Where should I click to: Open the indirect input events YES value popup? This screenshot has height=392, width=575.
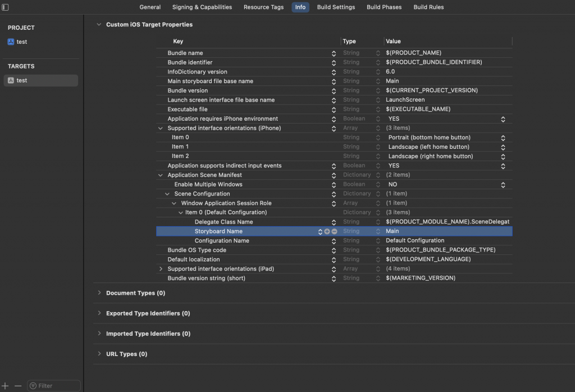[503, 166]
